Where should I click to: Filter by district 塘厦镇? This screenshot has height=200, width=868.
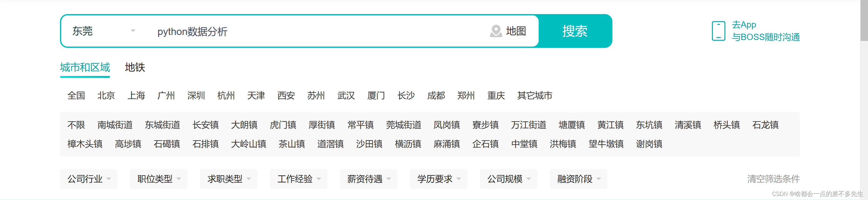[572, 125]
